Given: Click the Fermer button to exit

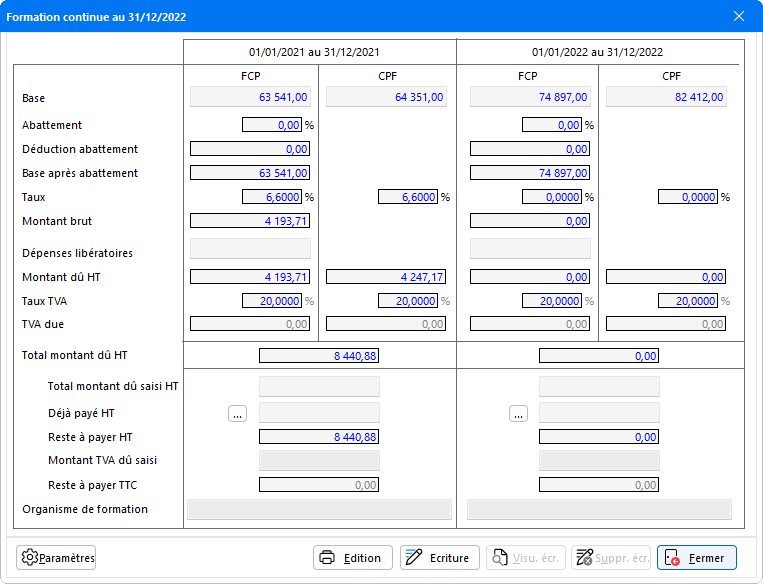Looking at the screenshot, I should tap(697, 558).
